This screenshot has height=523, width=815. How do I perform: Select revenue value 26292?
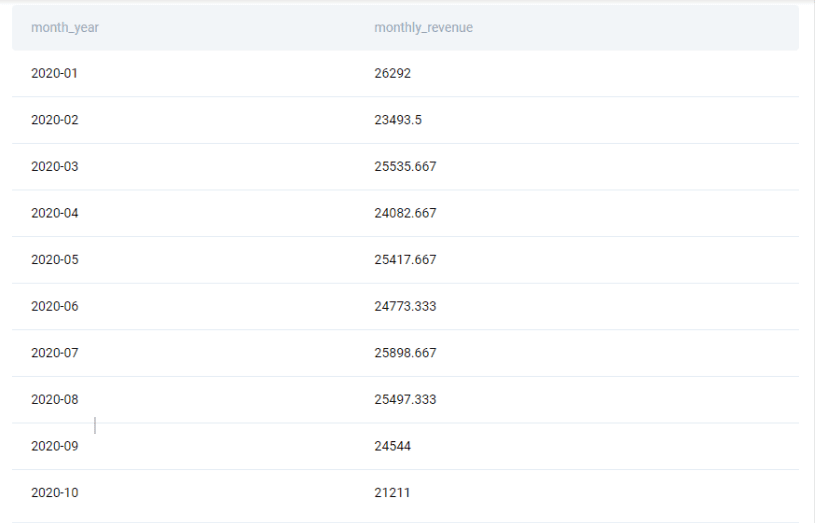(392, 74)
